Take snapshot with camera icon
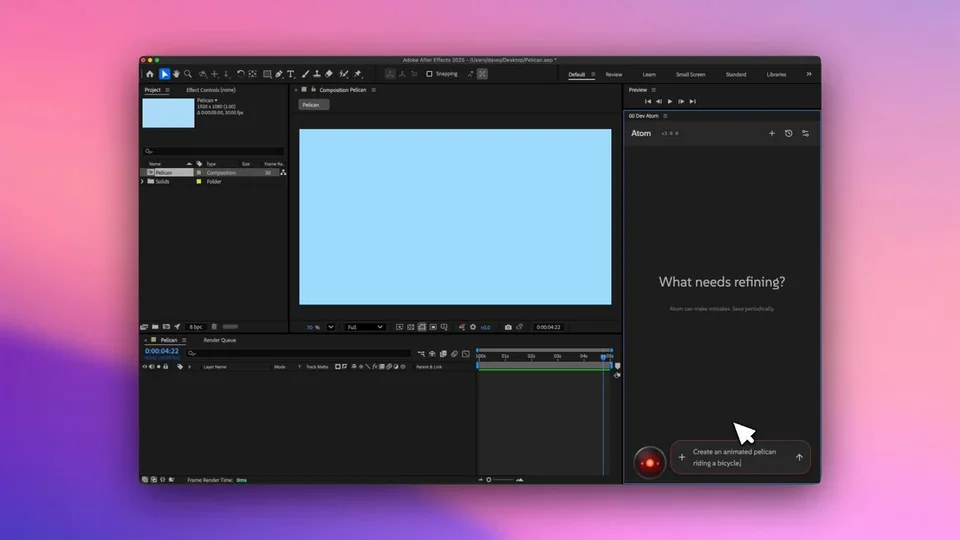The width and height of the screenshot is (960, 540). tap(508, 327)
